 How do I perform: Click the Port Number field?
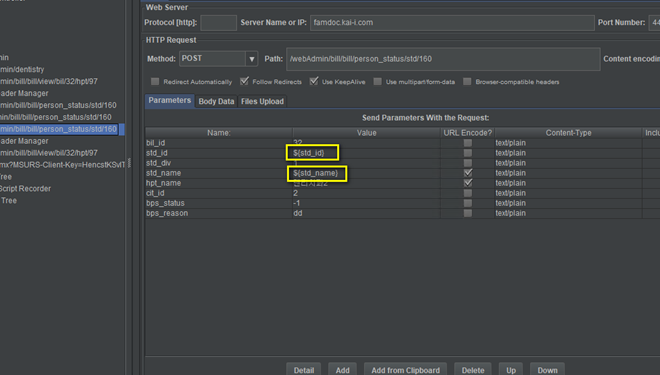(x=654, y=23)
